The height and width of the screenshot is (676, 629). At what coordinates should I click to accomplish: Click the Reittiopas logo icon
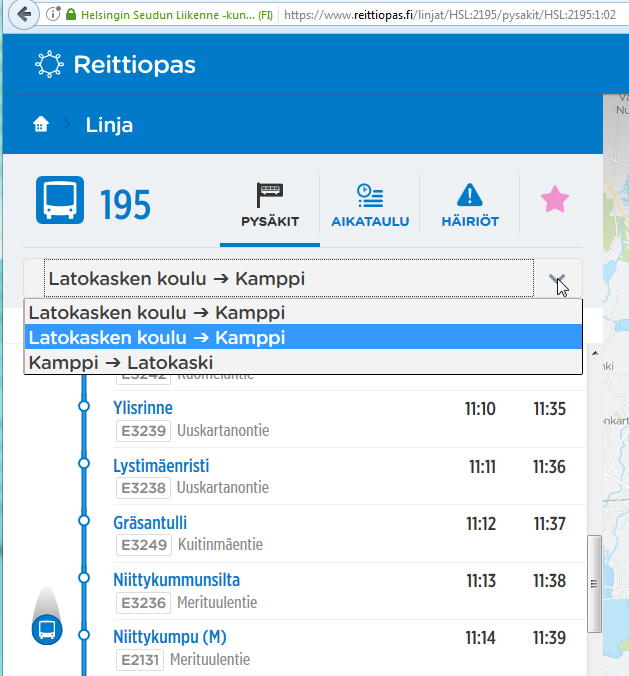[49, 64]
